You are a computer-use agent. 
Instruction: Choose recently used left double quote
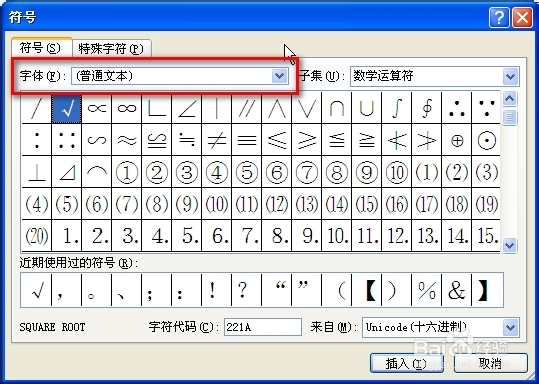(x=276, y=290)
